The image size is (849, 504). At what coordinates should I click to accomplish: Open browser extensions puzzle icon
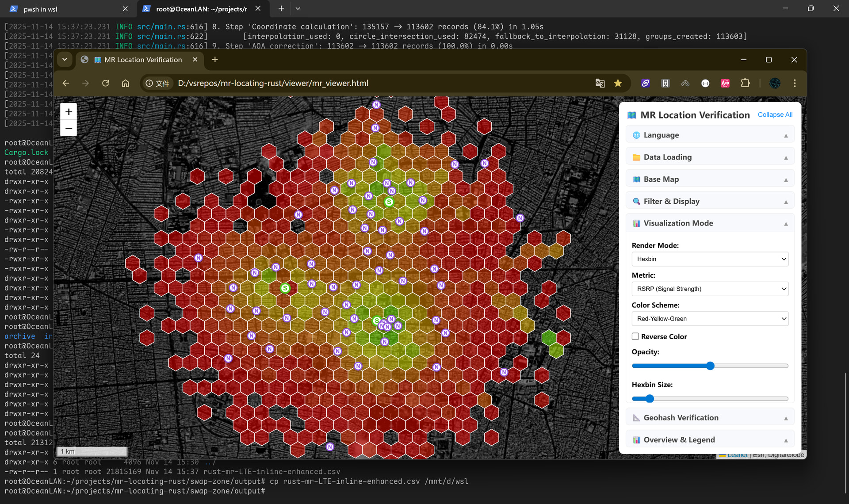745,83
